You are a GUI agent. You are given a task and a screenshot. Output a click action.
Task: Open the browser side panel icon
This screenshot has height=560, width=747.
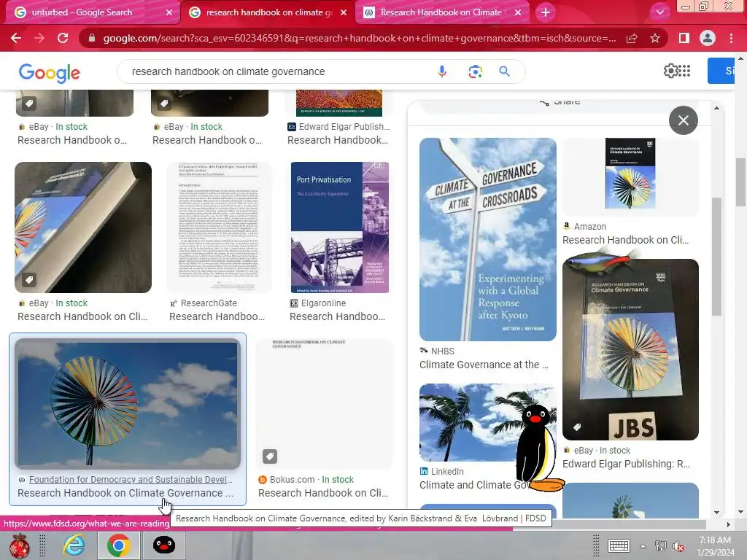point(684,38)
